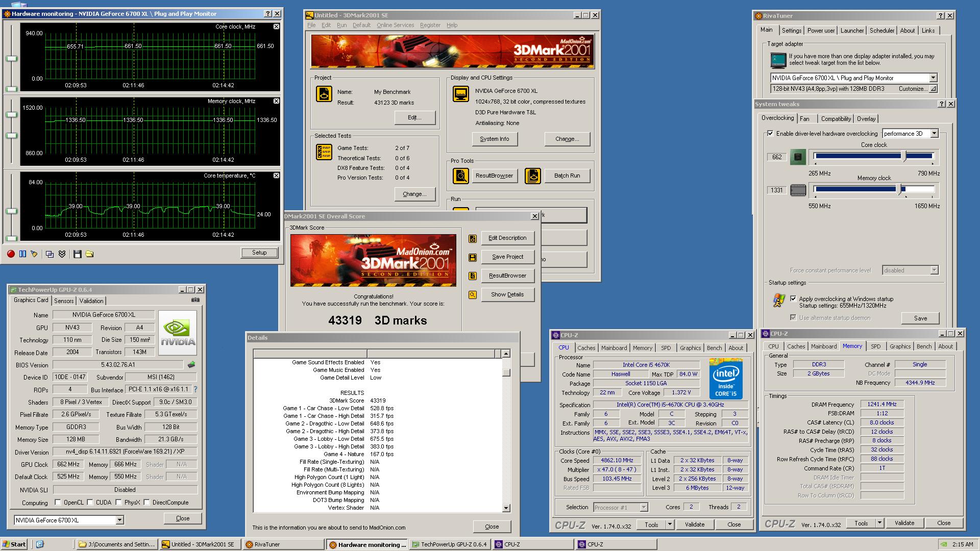Expand the Customize arrow in RivaTuner
The height and width of the screenshot is (551, 980).
933,89
